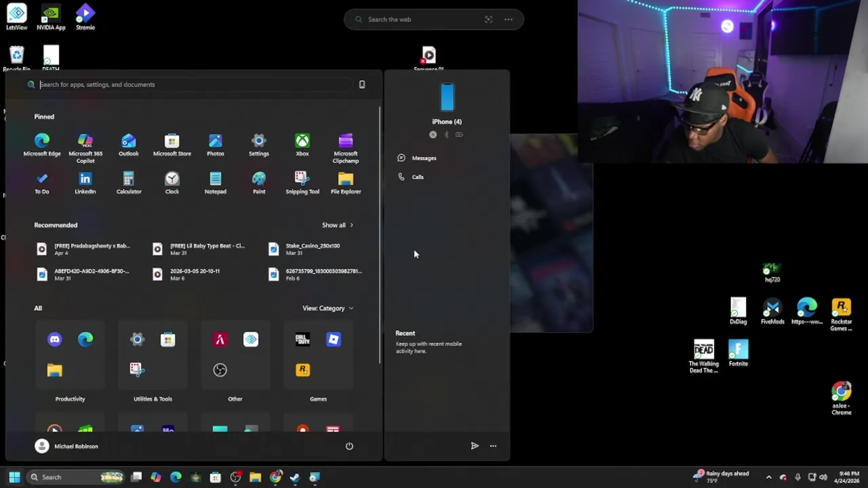Viewport: 868px width, 488px height.
Task: Open recommended file Stake_Casino_250x100
Action: coord(312,249)
